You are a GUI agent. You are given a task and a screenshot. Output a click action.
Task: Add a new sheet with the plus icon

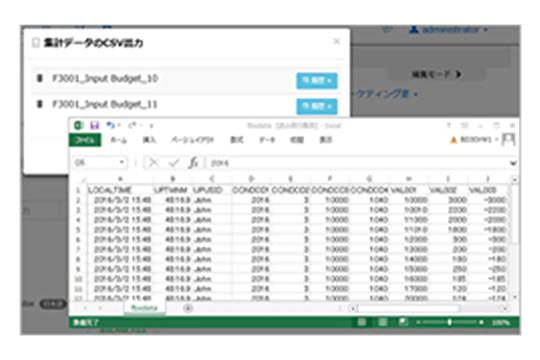(188, 308)
